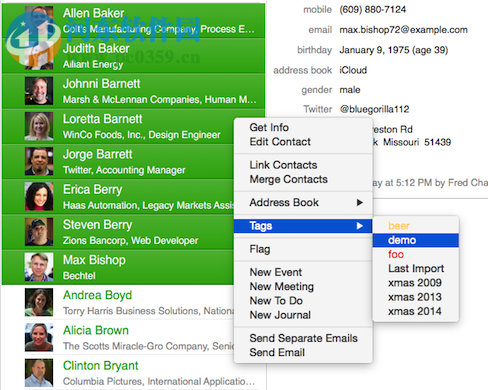Select Merge Contacts option

pyautogui.click(x=289, y=179)
